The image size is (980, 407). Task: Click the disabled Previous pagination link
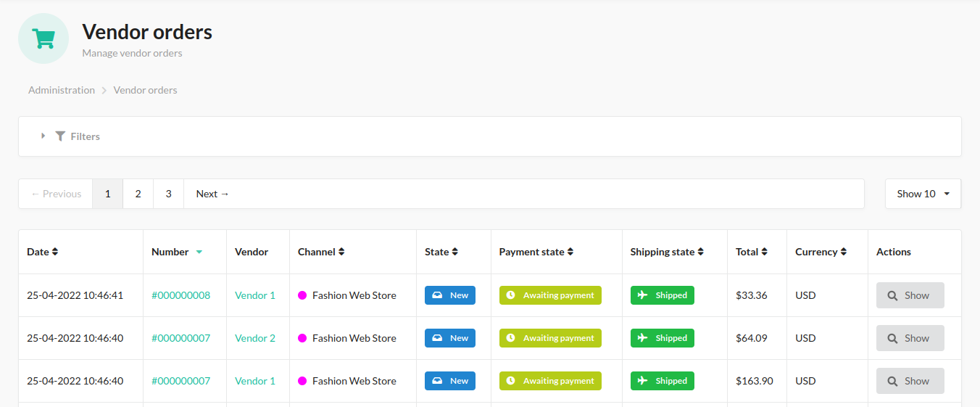[x=56, y=194]
